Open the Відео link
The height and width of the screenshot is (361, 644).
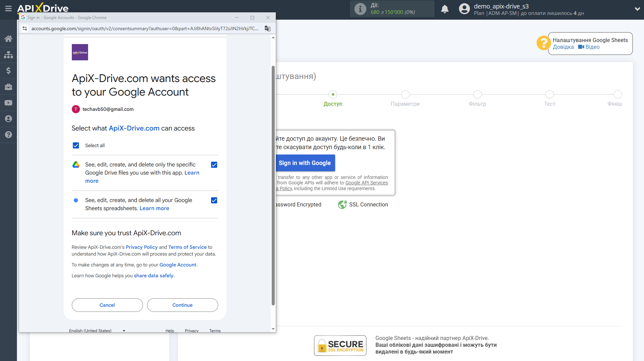click(589, 47)
